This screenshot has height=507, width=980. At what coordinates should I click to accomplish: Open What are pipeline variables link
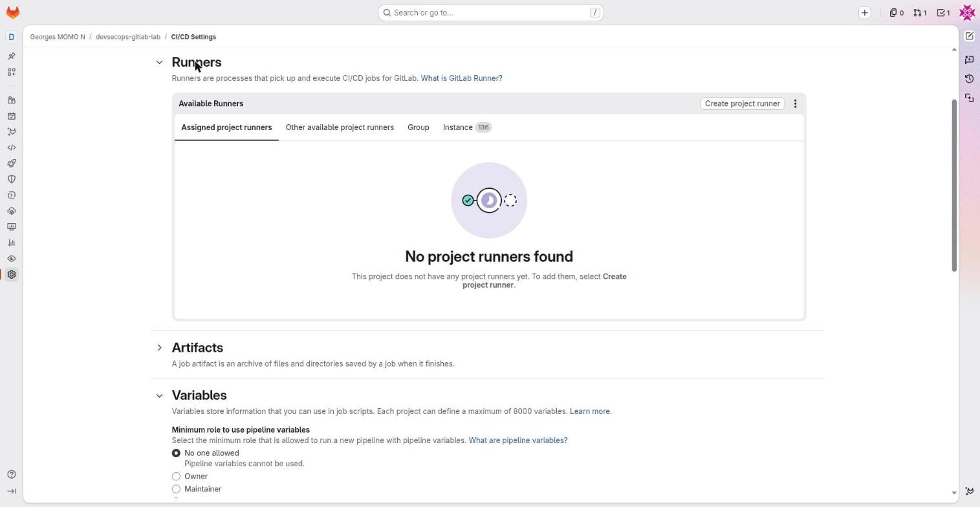coord(518,440)
